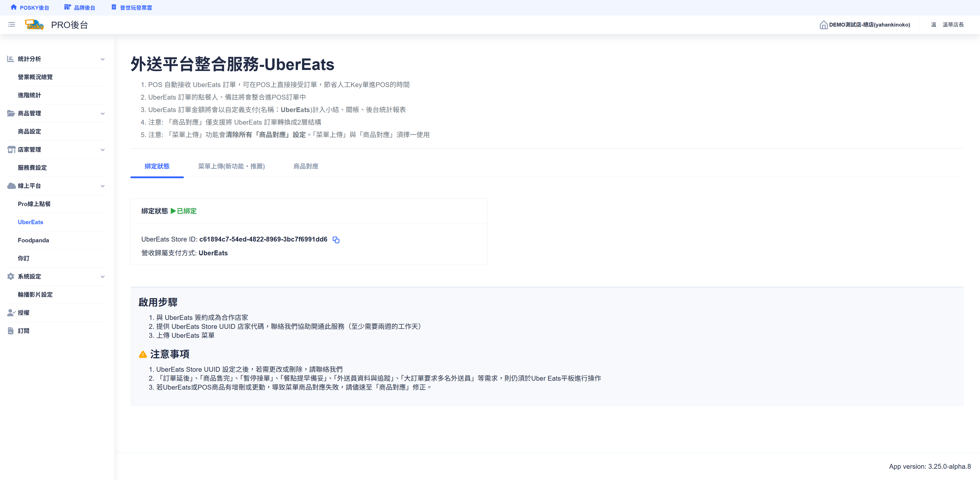Click the hamburger menu icon
Image resolution: width=980 pixels, height=480 pixels.
pos(11,24)
